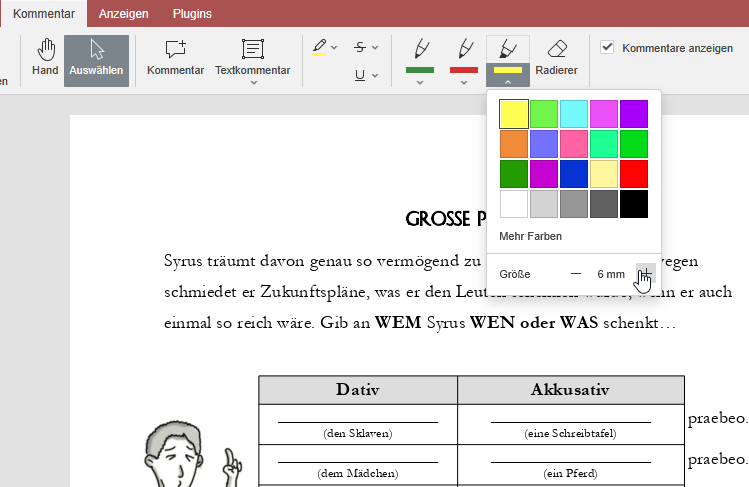749x487 pixels.
Task: Open the underline tool dropdown arrow
Action: 375,75
